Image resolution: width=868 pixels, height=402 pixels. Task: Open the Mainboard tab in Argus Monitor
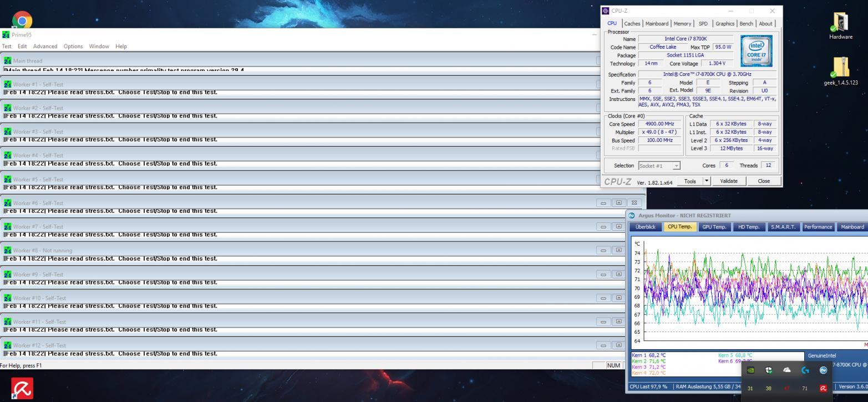point(852,227)
